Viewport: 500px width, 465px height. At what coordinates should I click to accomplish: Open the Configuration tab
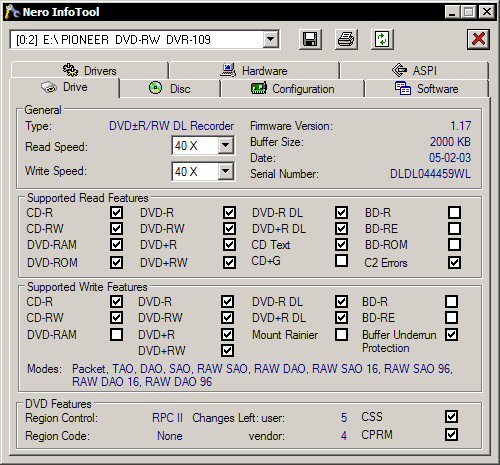coord(292,89)
